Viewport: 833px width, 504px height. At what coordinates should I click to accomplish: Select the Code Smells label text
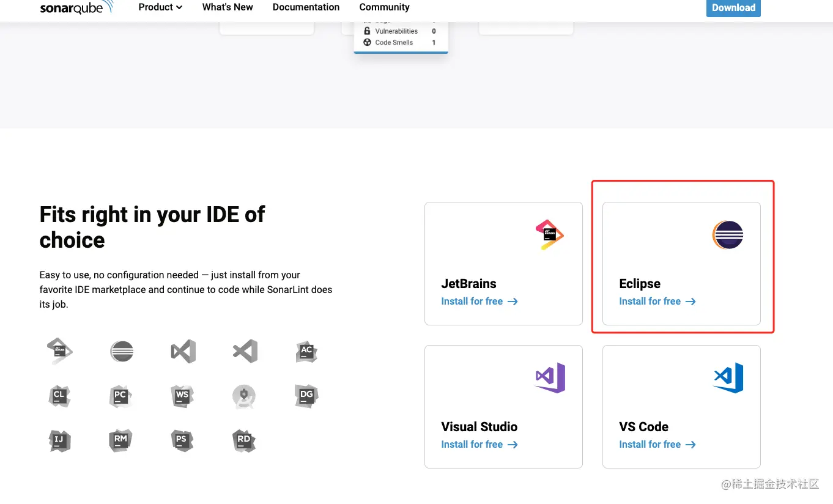(x=394, y=42)
